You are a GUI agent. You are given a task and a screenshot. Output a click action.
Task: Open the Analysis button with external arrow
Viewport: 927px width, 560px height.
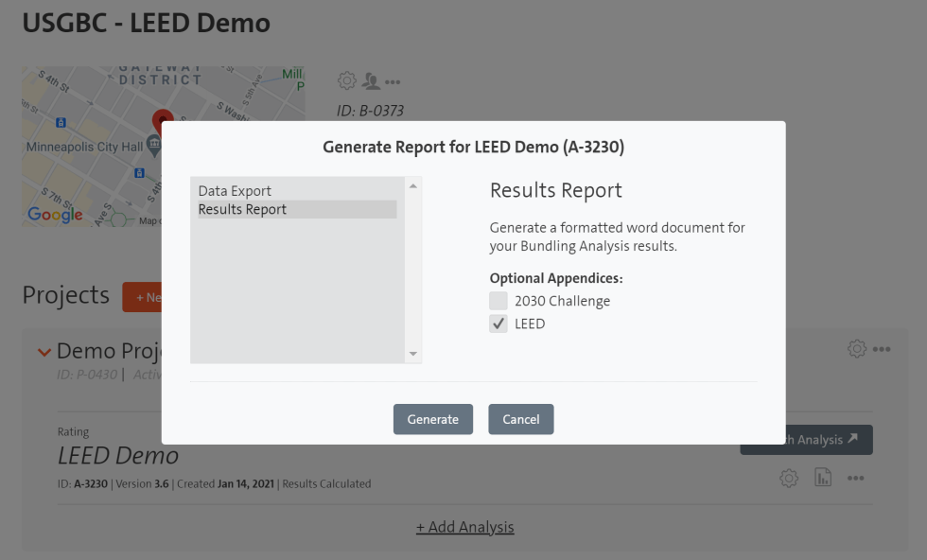[815, 439]
